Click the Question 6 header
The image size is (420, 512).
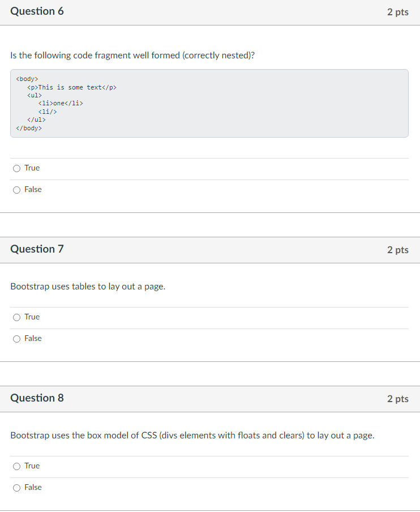point(37,11)
